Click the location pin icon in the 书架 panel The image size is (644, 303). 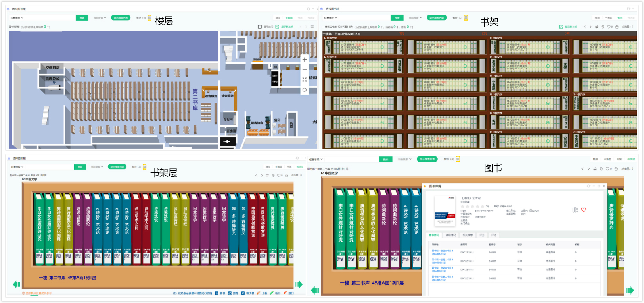coord(603,27)
